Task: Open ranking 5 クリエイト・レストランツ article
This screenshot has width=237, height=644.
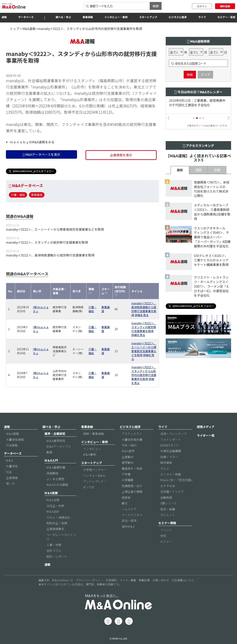Action: point(212,286)
